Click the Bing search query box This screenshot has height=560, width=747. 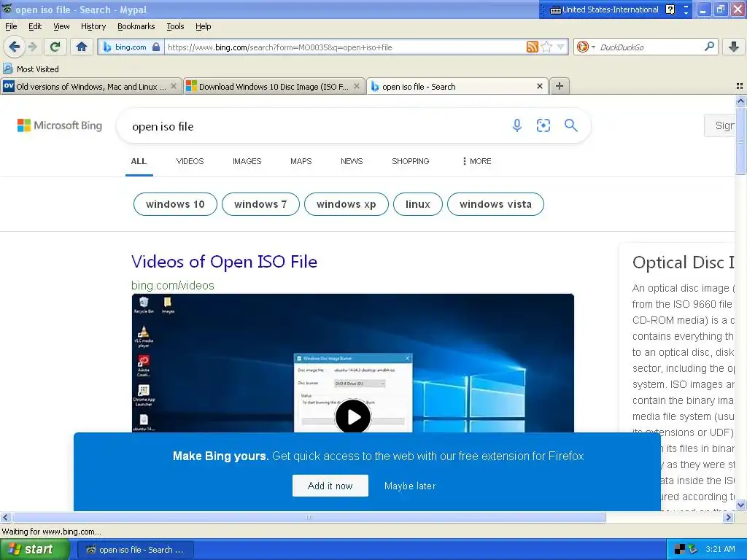pyautogui.click(x=314, y=126)
